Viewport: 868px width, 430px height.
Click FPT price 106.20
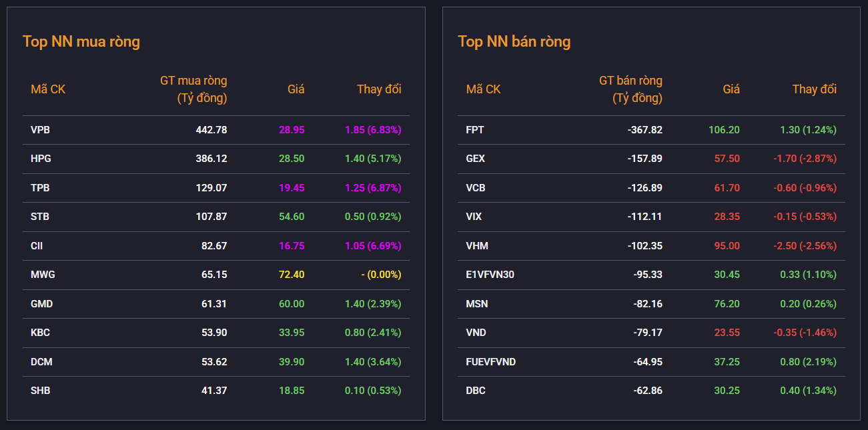[724, 130]
